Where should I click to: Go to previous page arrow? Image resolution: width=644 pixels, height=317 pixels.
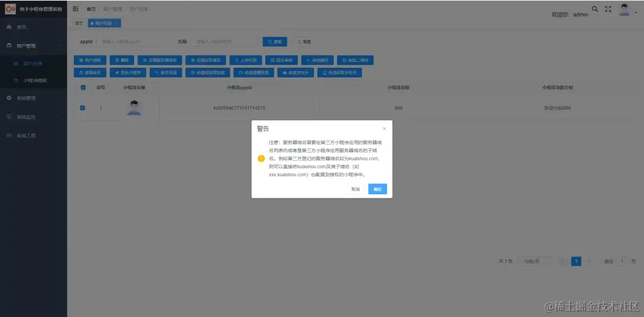[x=562, y=261]
